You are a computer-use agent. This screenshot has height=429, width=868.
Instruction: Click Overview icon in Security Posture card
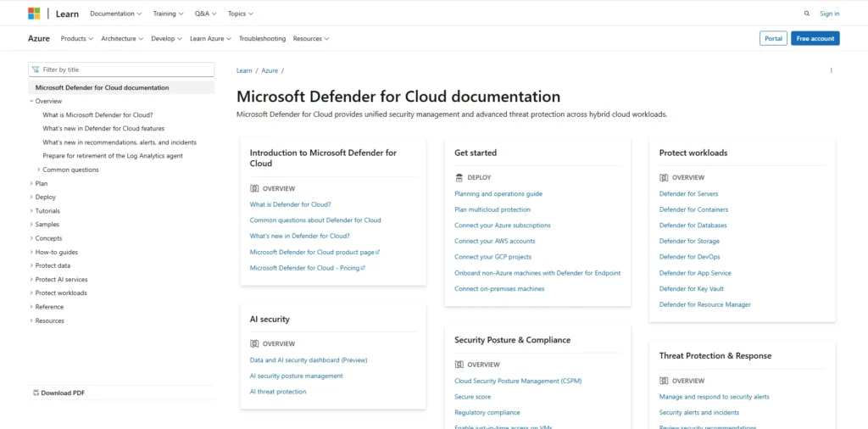[459, 365]
